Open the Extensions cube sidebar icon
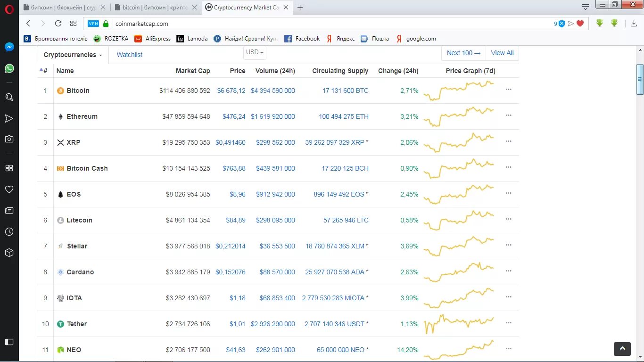 click(9, 253)
